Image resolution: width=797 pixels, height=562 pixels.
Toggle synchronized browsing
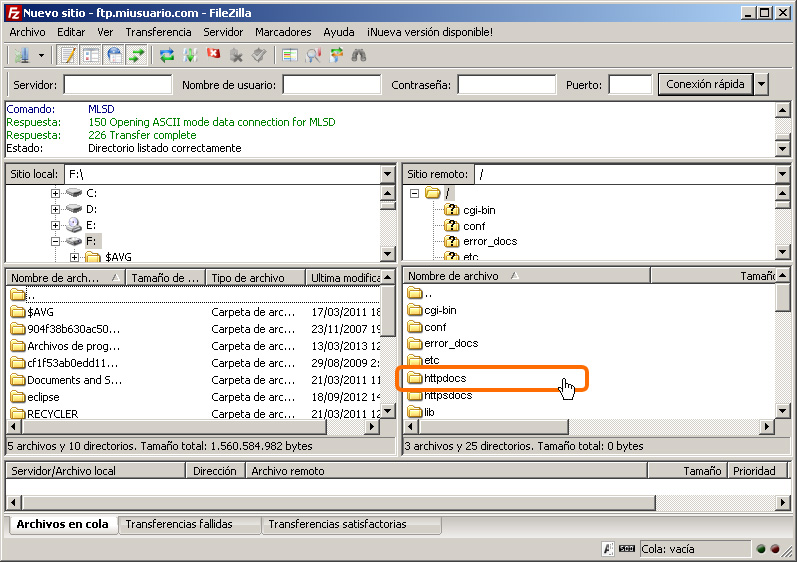click(336, 55)
